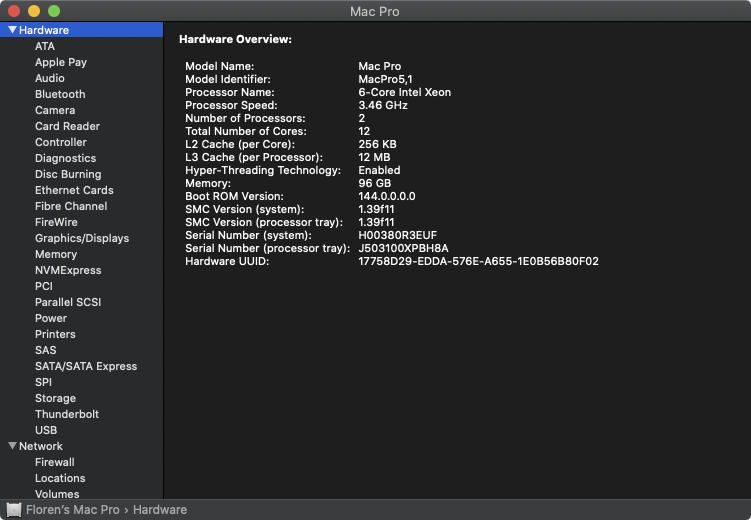Open the Printers section

tap(55, 334)
